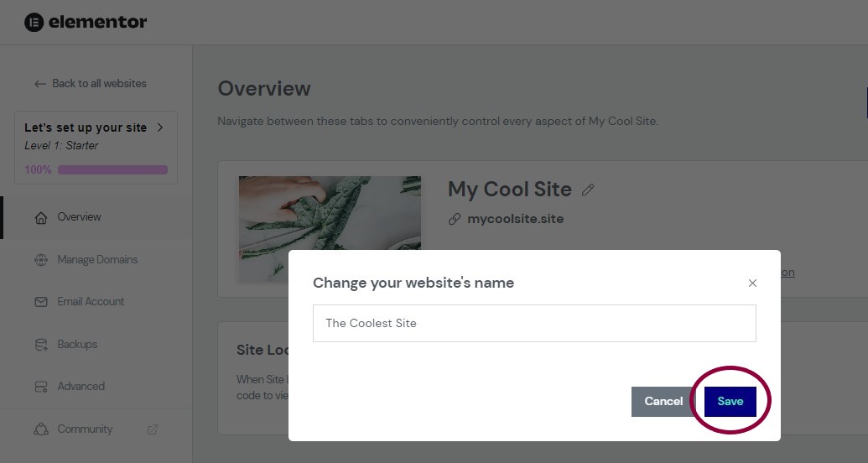Cancel the website name change
The width and height of the screenshot is (868, 463).
(663, 402)
